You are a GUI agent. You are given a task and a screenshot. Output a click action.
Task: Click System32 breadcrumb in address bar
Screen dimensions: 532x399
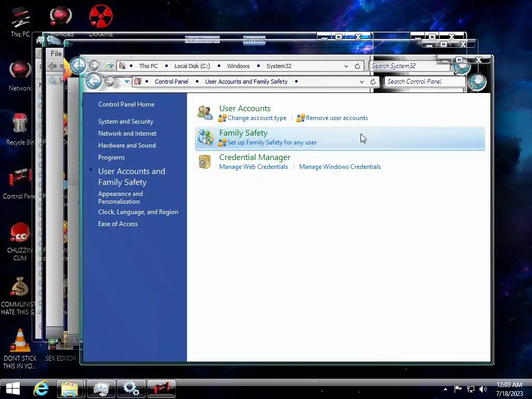pos(279,66)
